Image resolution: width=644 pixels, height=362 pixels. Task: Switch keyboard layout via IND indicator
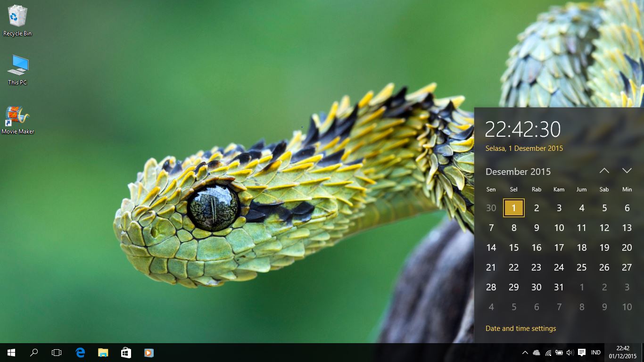point(595,352)
